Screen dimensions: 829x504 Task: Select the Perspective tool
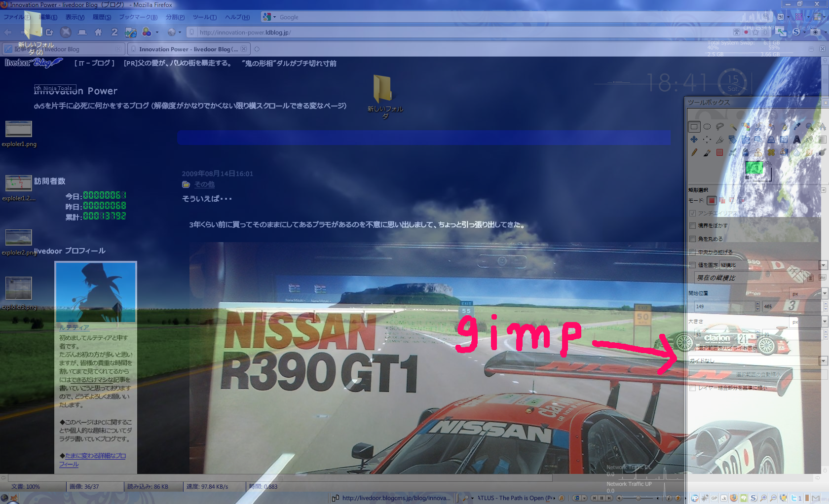pos(771,140)
